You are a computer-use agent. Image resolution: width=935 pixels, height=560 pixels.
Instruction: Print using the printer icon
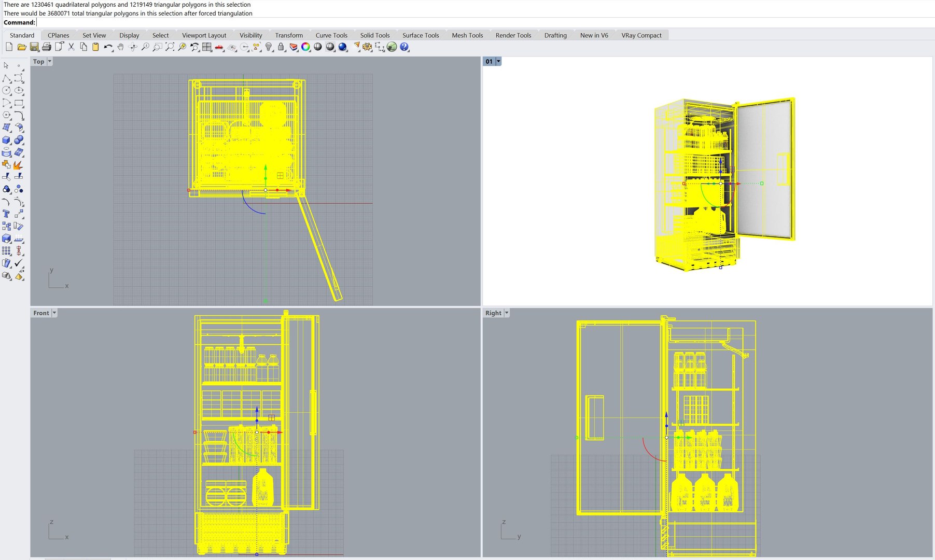[47, 47]
